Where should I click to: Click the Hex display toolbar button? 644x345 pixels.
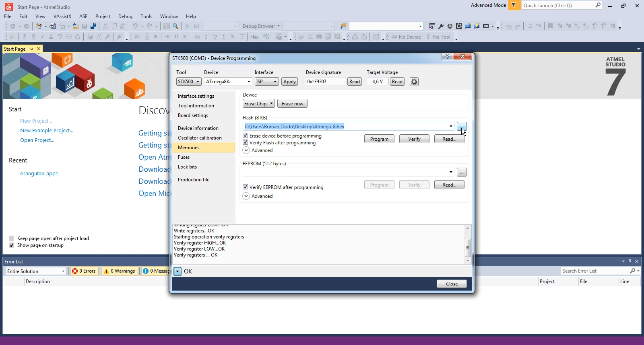(254, 37)
